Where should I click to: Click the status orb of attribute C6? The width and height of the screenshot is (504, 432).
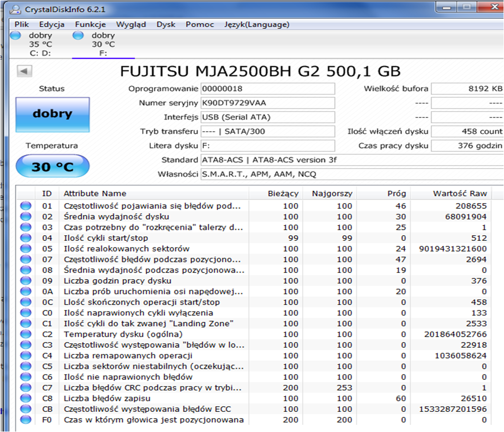click(26, 376)
